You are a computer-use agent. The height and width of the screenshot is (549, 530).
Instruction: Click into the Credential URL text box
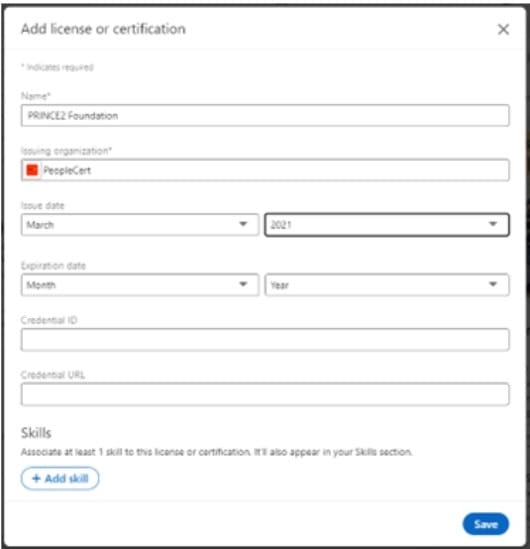[x=265, y=394]
